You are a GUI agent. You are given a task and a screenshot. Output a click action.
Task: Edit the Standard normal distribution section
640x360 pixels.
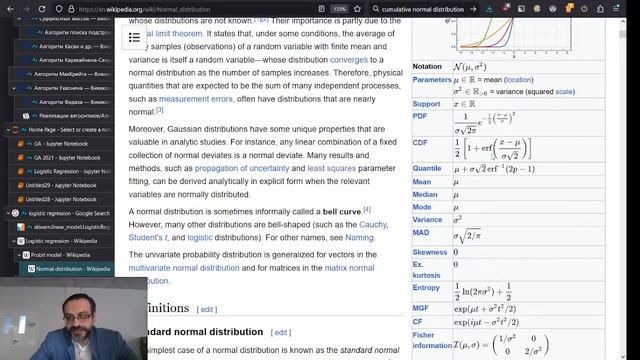tap(281, 332)
